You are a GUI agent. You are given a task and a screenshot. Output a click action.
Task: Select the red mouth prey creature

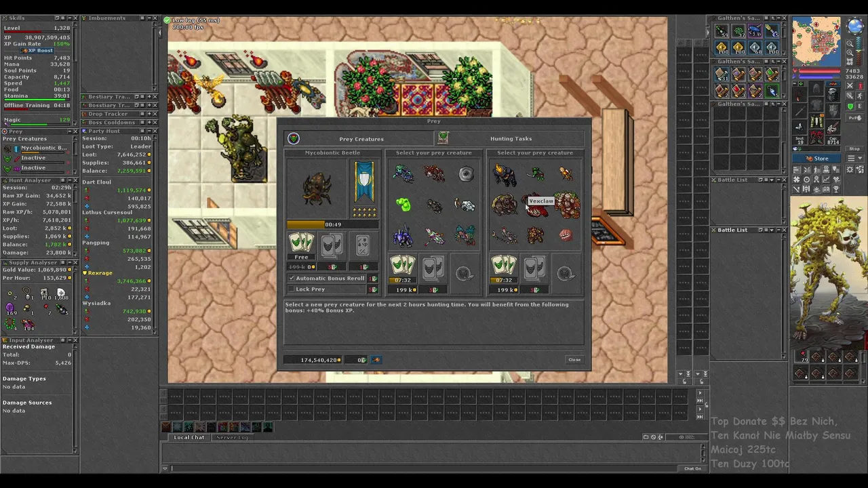[567, 235]
